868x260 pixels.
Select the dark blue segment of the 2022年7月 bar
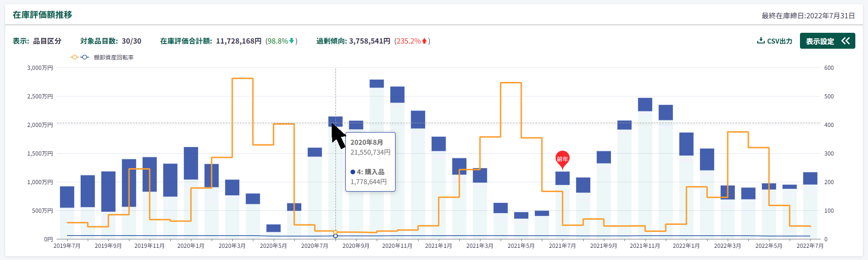[x=810, y=178]
